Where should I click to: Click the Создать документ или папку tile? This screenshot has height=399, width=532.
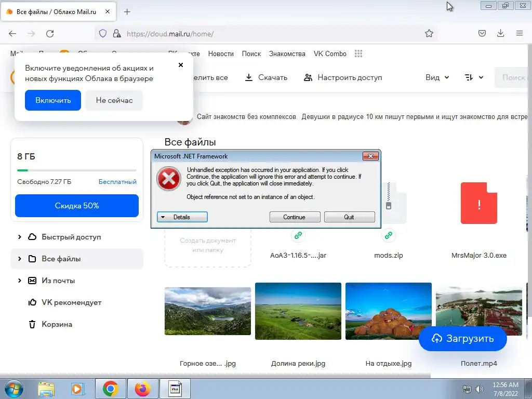208,247
